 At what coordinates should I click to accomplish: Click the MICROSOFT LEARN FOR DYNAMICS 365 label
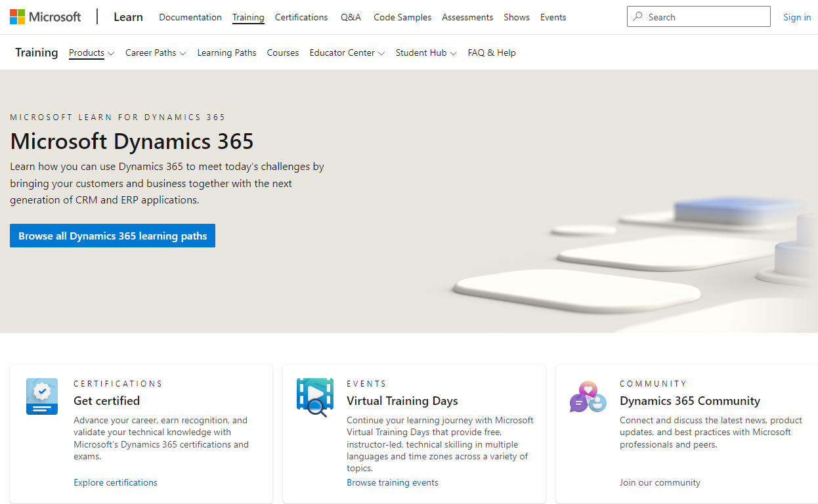118,117
